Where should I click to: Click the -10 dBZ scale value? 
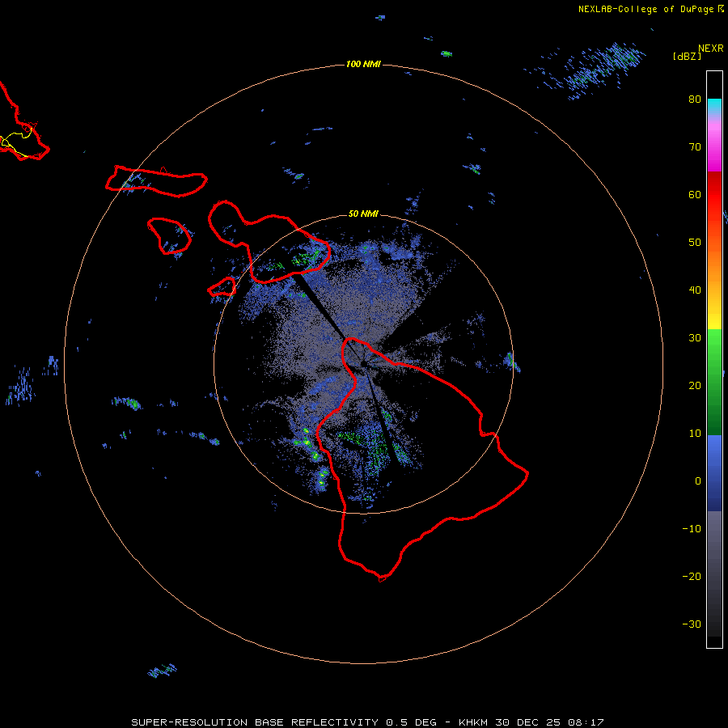[x=692, y=529]
